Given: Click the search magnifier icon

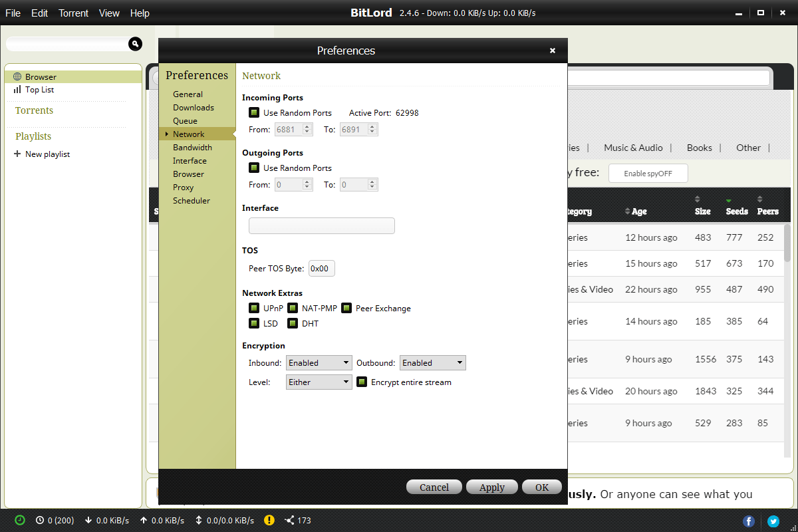Looking at the screenshot, I should point(135,44).
